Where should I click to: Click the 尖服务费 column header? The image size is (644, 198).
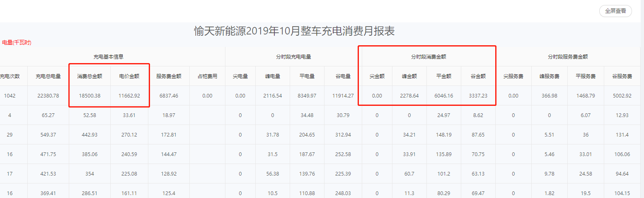point(513,76)
